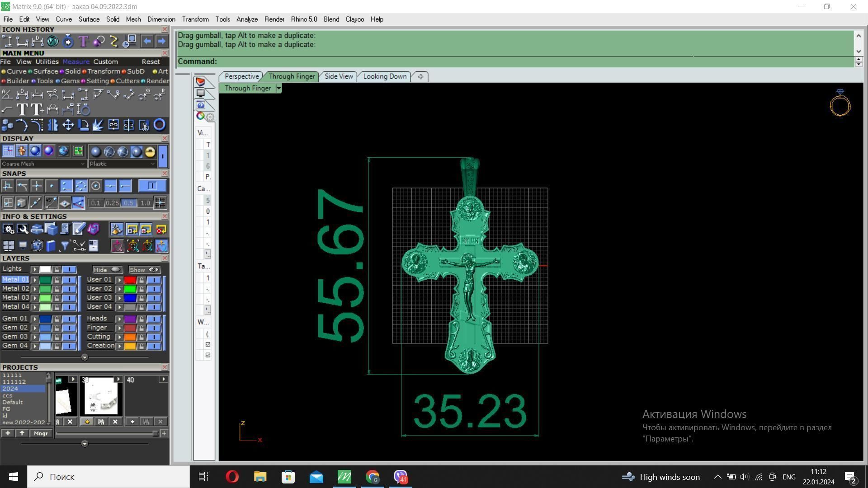
Task: Switch to the Looking Down tab
Action: [385, 76]
